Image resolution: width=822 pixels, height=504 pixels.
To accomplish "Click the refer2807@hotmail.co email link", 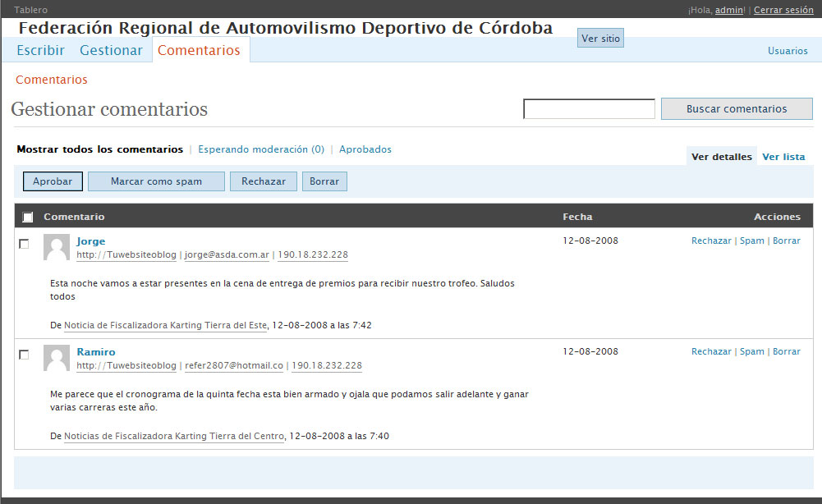I will coord(234,366).
